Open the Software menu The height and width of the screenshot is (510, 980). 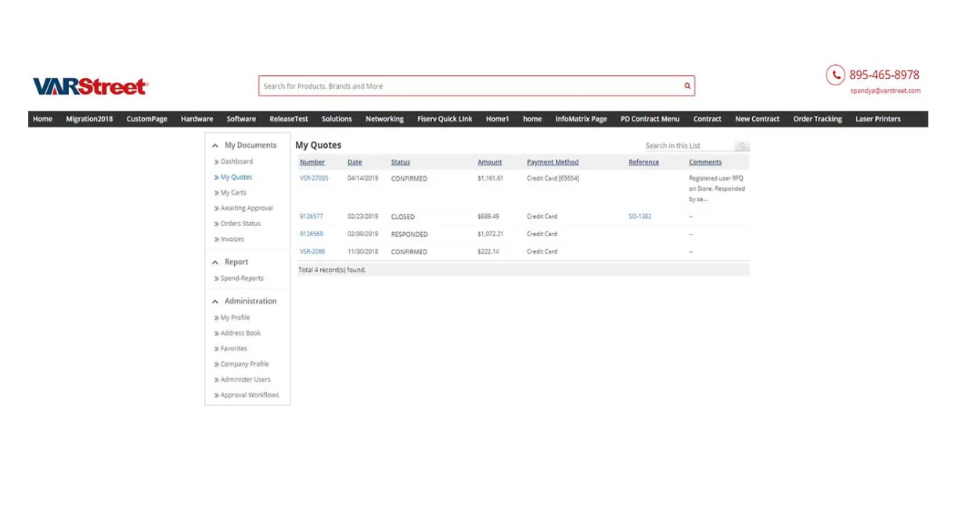coord(241,119)
